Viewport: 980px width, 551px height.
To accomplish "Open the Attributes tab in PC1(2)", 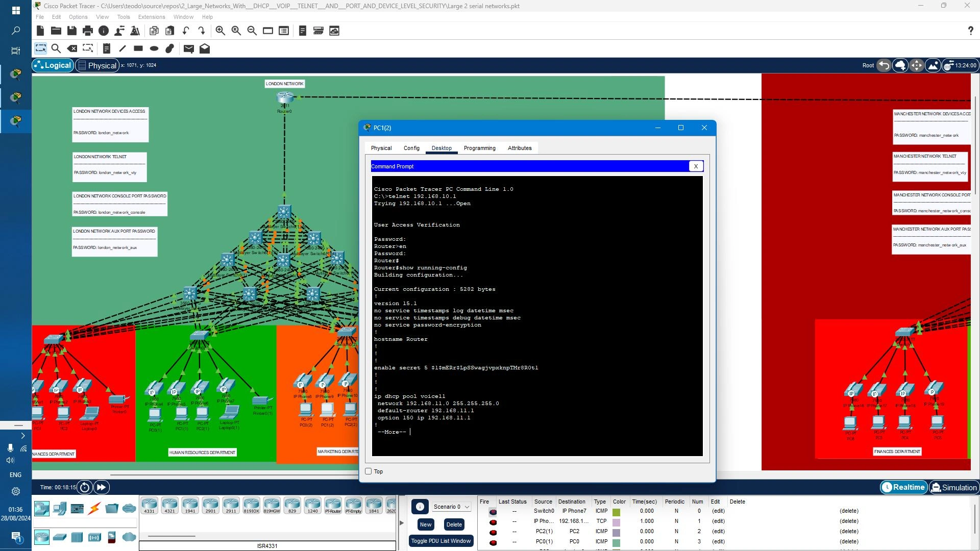I will click(520, 148).
